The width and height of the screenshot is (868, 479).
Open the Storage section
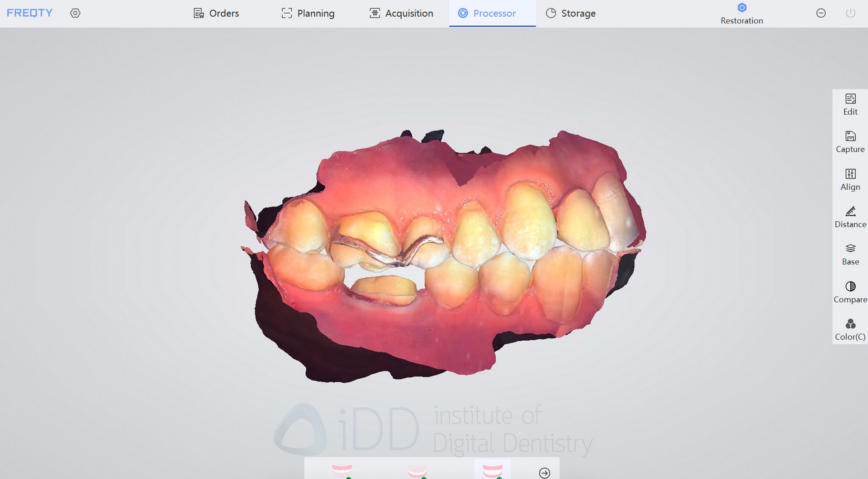(x=570, y=13)
